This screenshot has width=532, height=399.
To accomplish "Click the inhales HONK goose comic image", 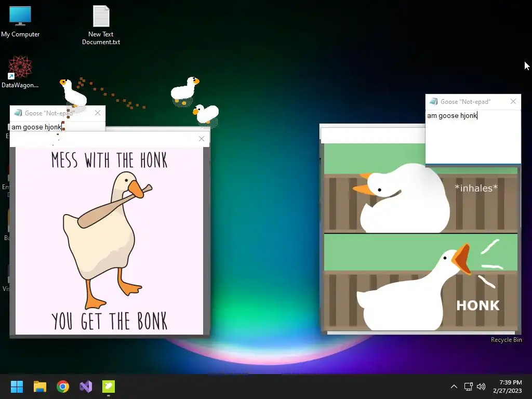I will (x=421, y=237).
